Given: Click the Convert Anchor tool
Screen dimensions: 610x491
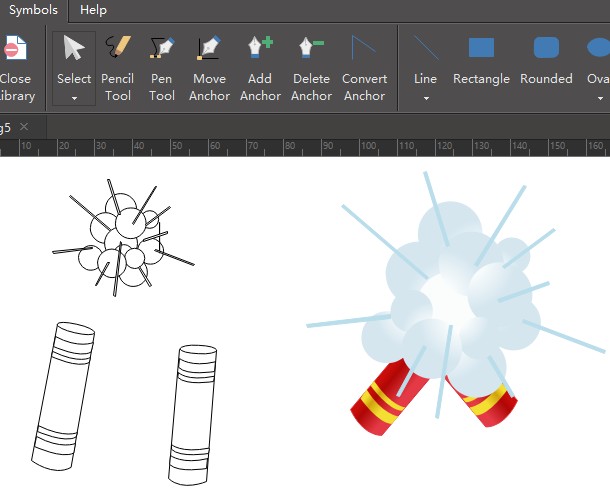Looking at the screenshot, I should pyautogui.click(x=364, y=66).
